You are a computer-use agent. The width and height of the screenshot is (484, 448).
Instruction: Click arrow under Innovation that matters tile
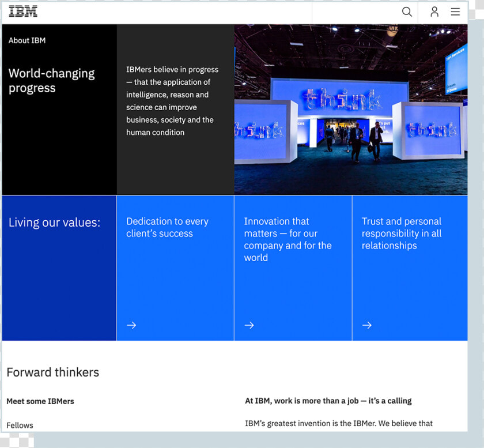point(249,325)
